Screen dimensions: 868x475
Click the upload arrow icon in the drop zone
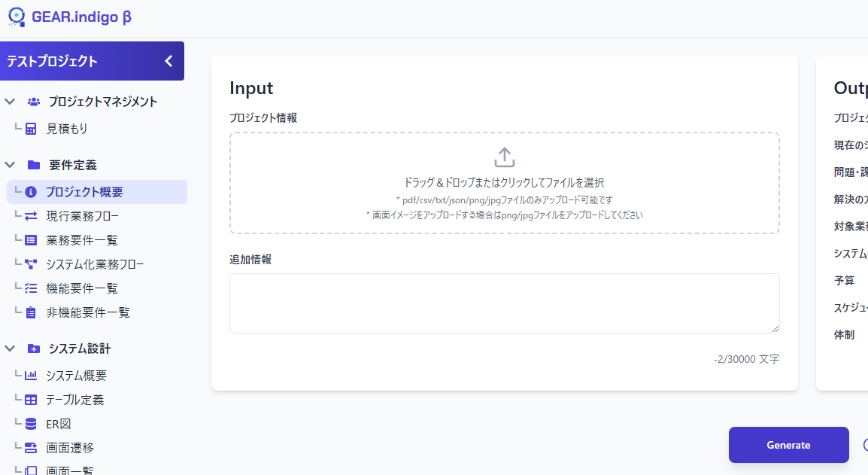tap(504, 157)
